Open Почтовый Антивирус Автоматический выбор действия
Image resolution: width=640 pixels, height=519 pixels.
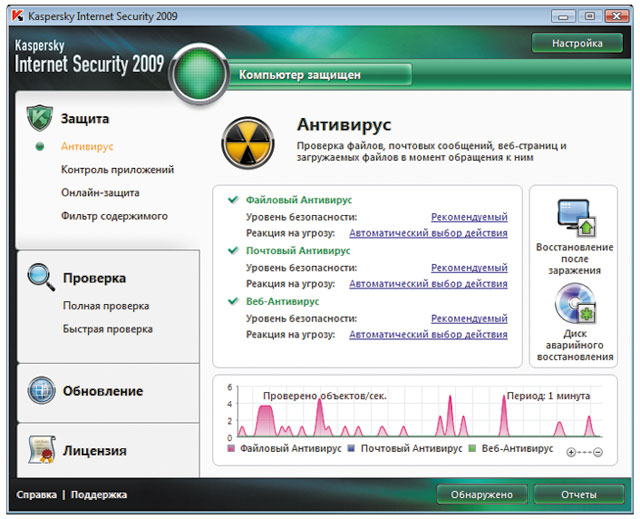pyautogui.click(x=428, y=284)
